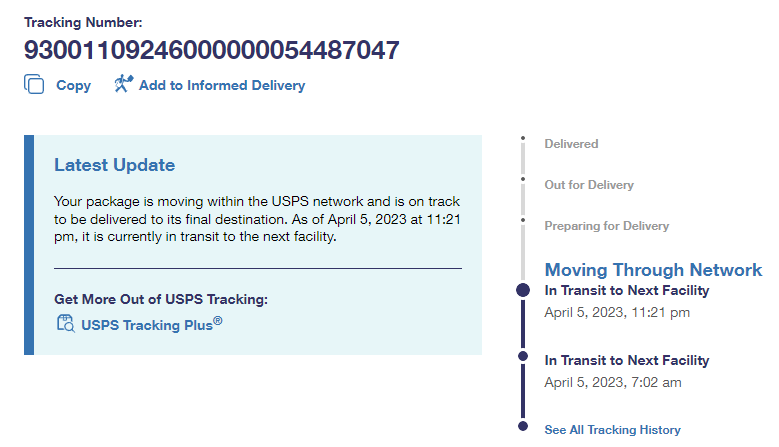Select the Delivered status step
779x447 pixels.
[571, 144]
